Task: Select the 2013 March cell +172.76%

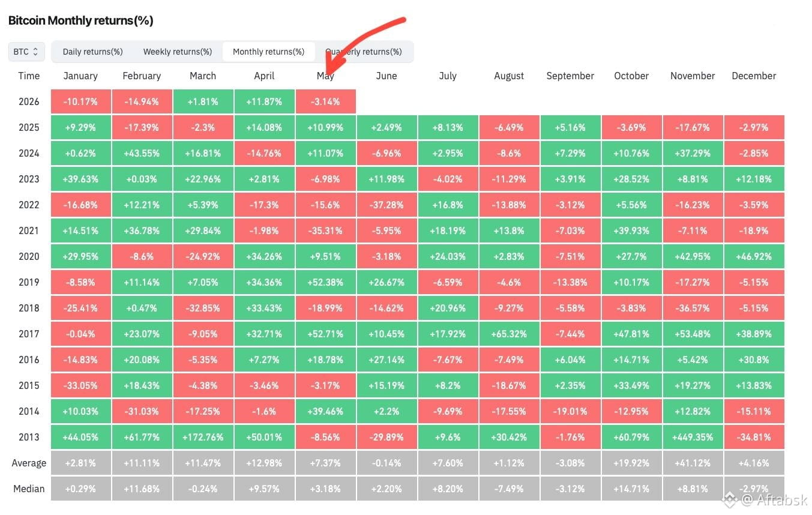Action: [x=203, y=437]
